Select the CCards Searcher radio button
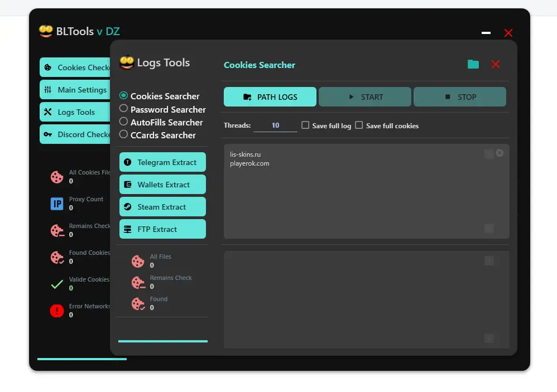The height and width of the screenshot is (392, 557). point(123,135)
